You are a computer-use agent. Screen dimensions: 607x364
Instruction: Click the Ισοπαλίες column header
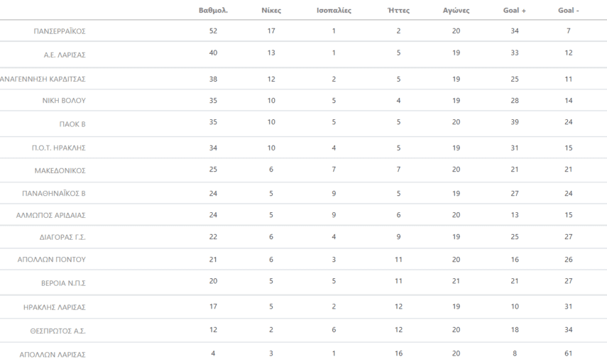coord(334,11)
